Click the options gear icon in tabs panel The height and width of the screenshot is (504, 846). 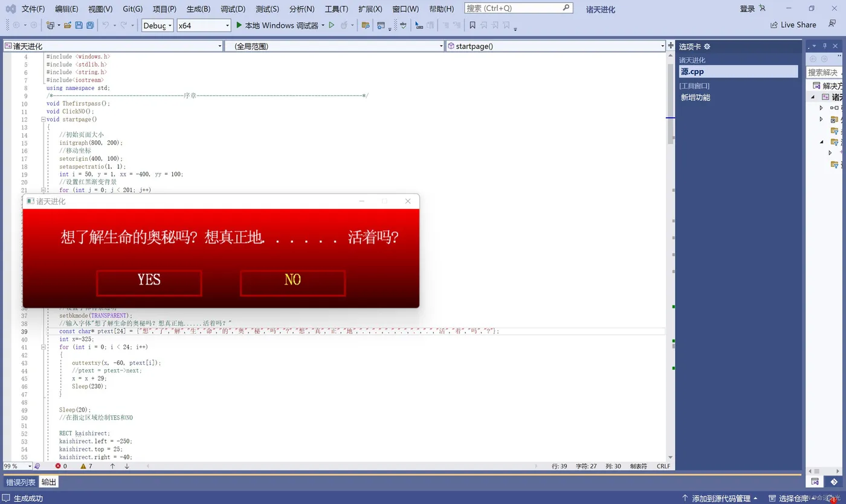click(x=707, y=47)
